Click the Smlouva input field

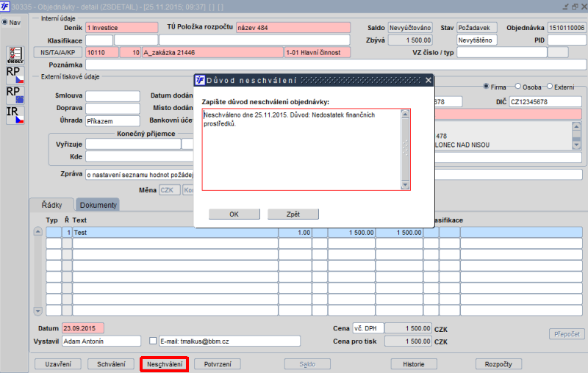112,96
